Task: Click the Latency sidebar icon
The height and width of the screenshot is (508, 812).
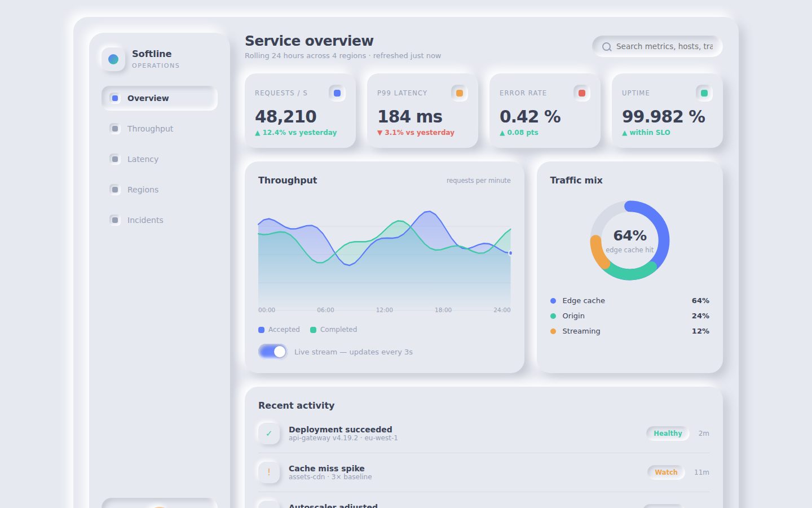Action: click(115, 159)
